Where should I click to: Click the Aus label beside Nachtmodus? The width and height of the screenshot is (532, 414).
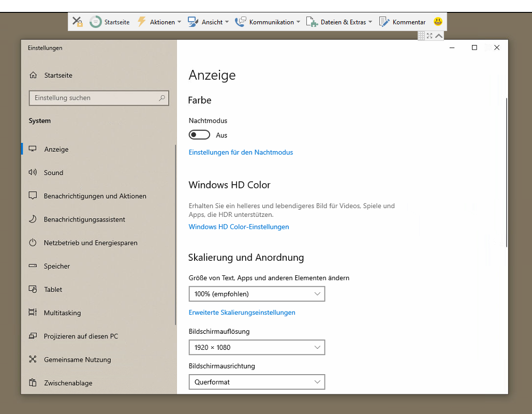click(x=221, y=135)
